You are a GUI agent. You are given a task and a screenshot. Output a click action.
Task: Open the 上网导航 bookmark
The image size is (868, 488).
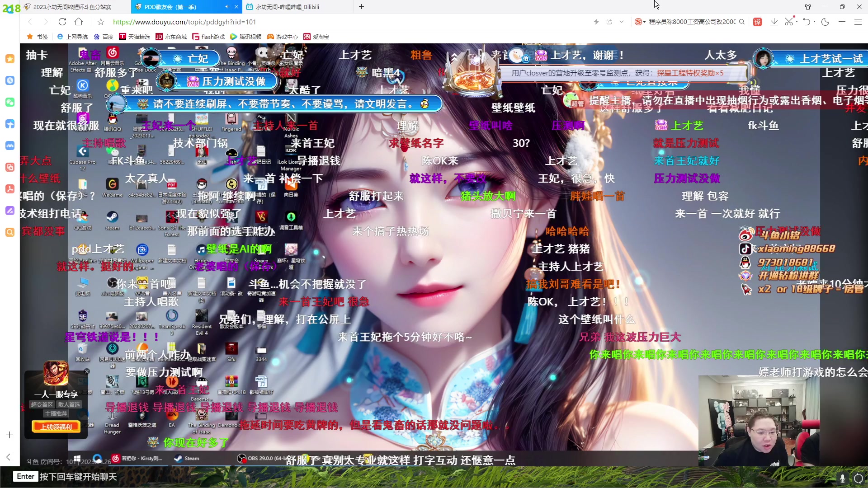(x=72, y=37)
